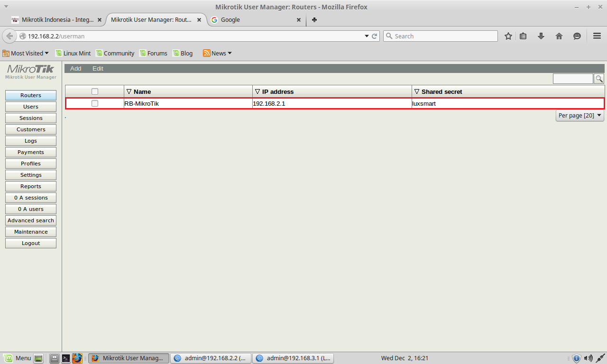The image size is (607, 364).
Task: Focus the Firefox Search field
Action: [x=440, y=36]
